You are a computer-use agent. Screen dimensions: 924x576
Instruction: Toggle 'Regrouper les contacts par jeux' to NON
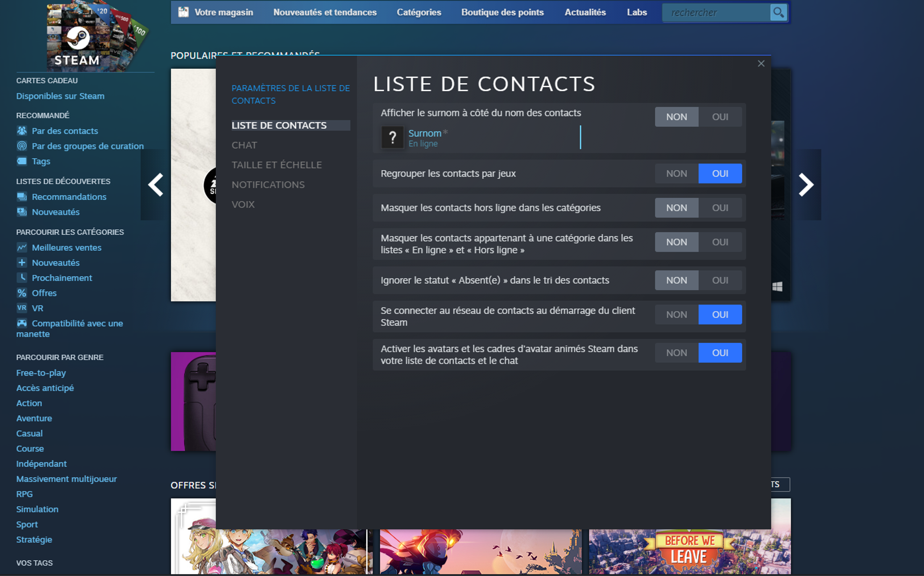tap(676, 174)
